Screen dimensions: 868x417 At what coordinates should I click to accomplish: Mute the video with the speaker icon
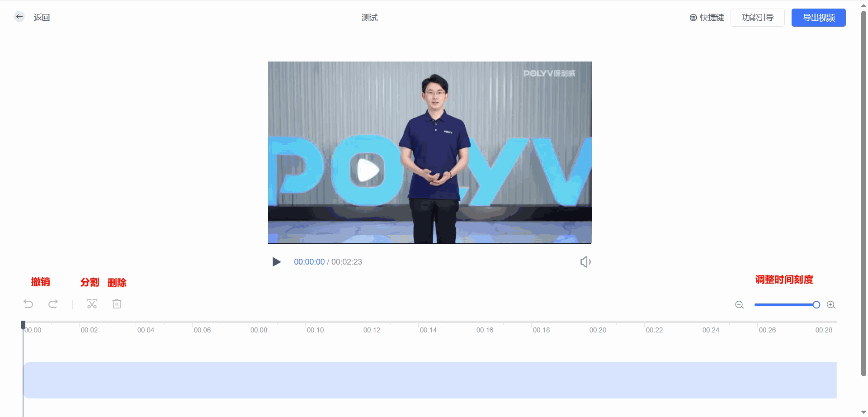pyautogui.click(x=585, y=262)
